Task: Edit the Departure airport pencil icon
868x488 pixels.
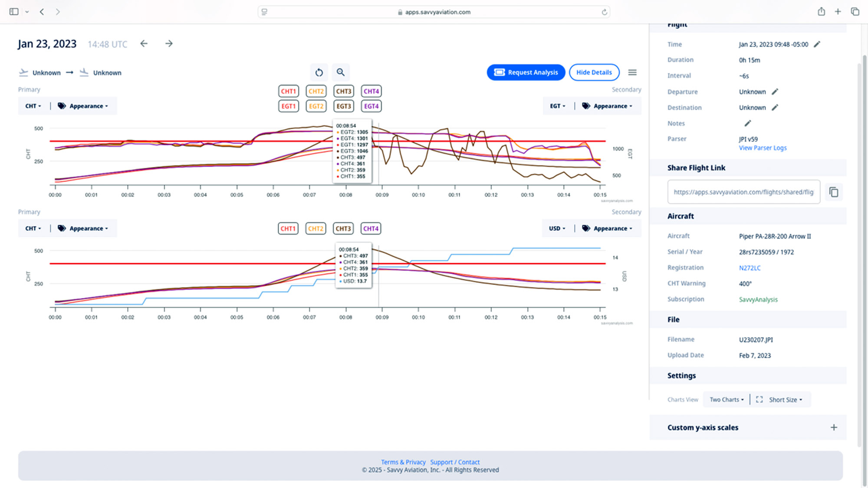Action: pos(775,92)
